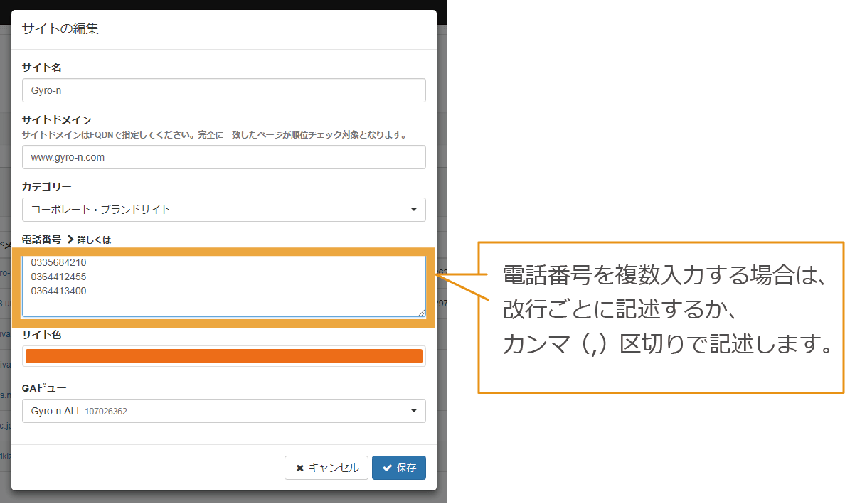Click into the 電話番号 textarea

[x=223, y=286]
